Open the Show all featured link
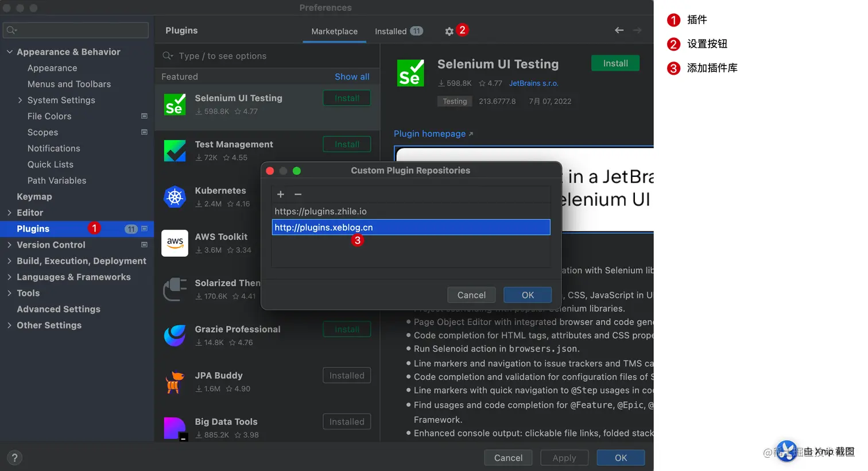This screenshot has width=868, height=471. pyautogui.click(x=352, y=77)
